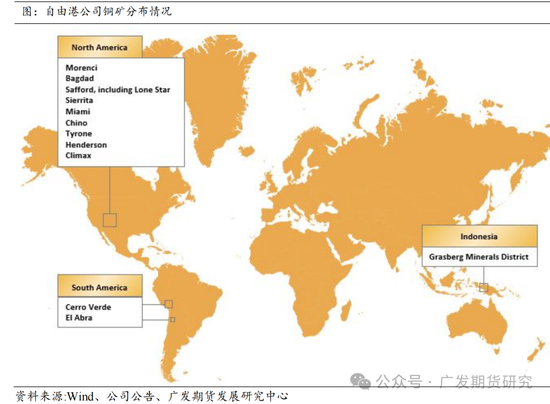Select the Henderson mine name

[86, 145]
